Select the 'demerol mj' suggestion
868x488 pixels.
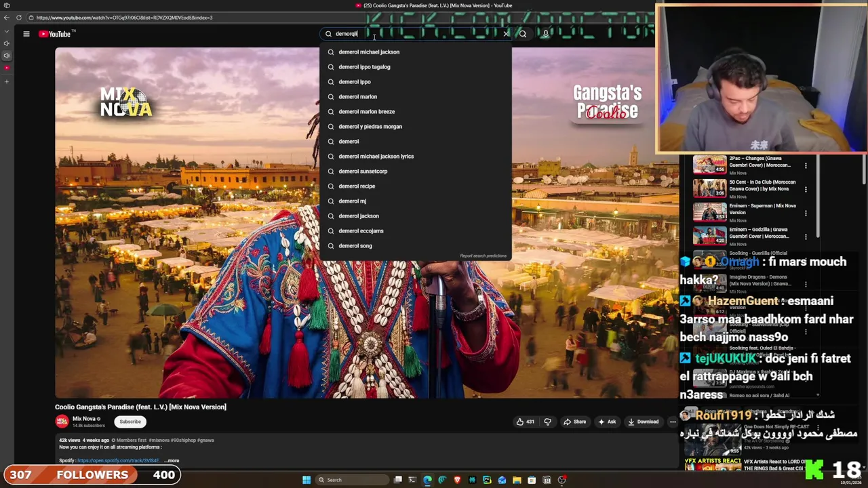(416, 201)
